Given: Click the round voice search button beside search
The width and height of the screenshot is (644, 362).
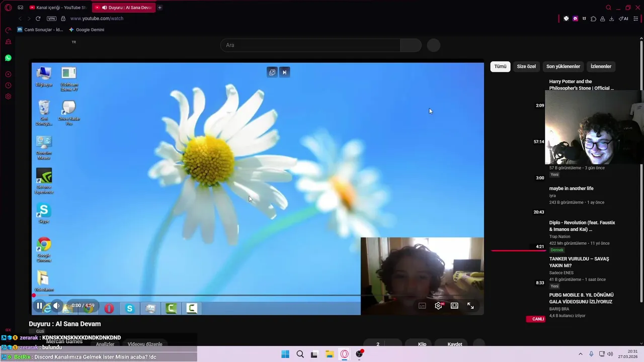Looking at the screenshot, I should (434, 45).
